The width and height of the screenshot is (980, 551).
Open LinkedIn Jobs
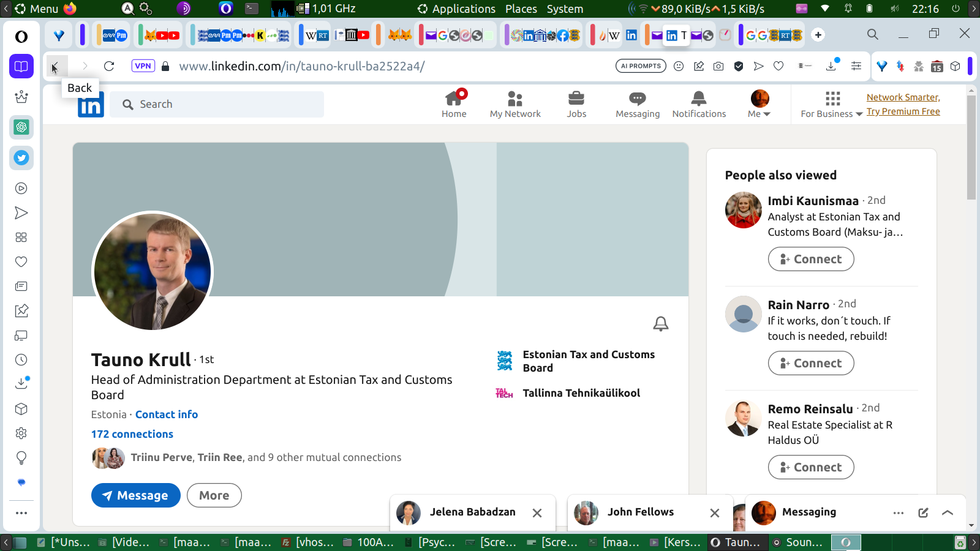(x=576, y=104)
